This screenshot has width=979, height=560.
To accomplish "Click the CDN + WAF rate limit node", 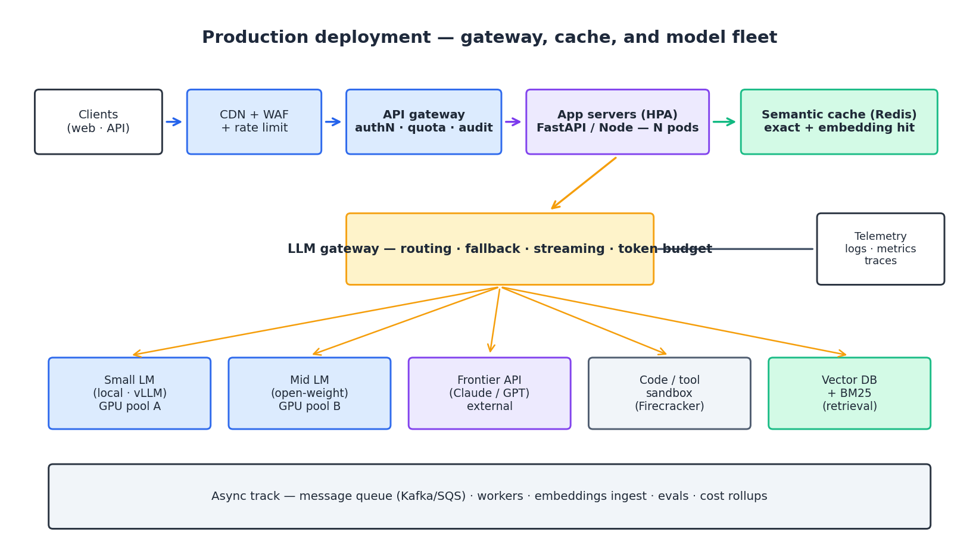I will coord(254,121).
